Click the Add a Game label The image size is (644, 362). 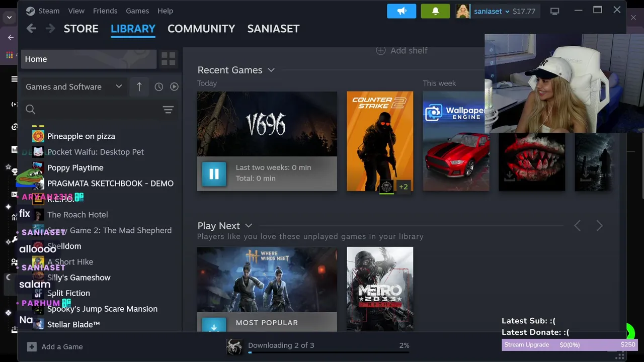pyautogui.click(x=62, y=346)
